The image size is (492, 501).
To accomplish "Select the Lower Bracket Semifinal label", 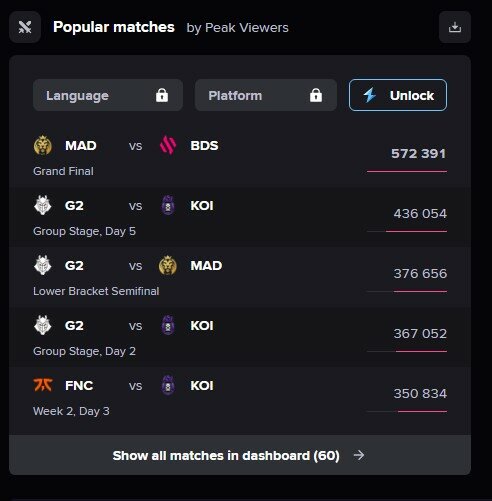I will tap(96, 291).
